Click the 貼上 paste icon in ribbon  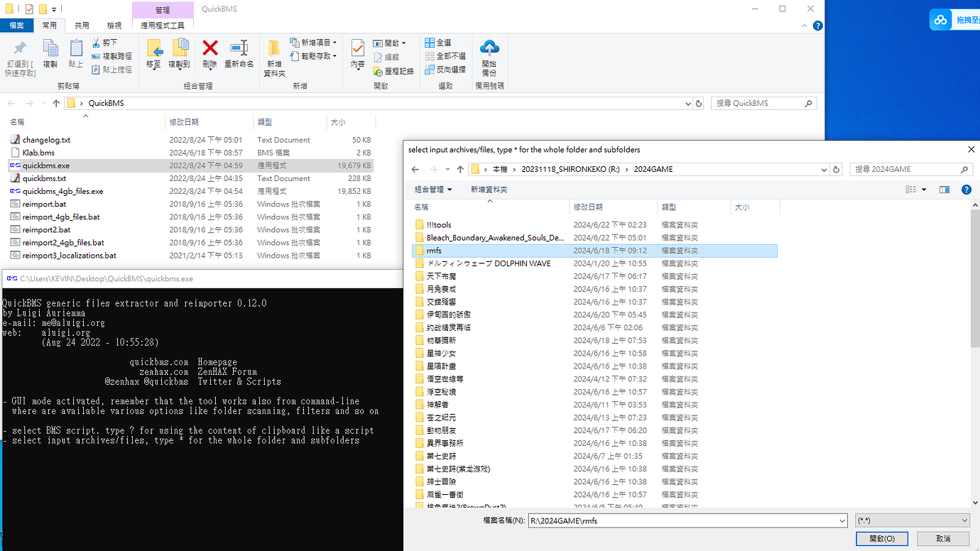point(76,48)
